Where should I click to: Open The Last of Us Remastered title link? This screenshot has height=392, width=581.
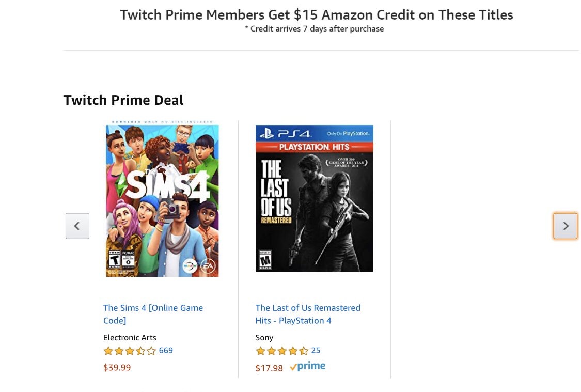[308, 314]
